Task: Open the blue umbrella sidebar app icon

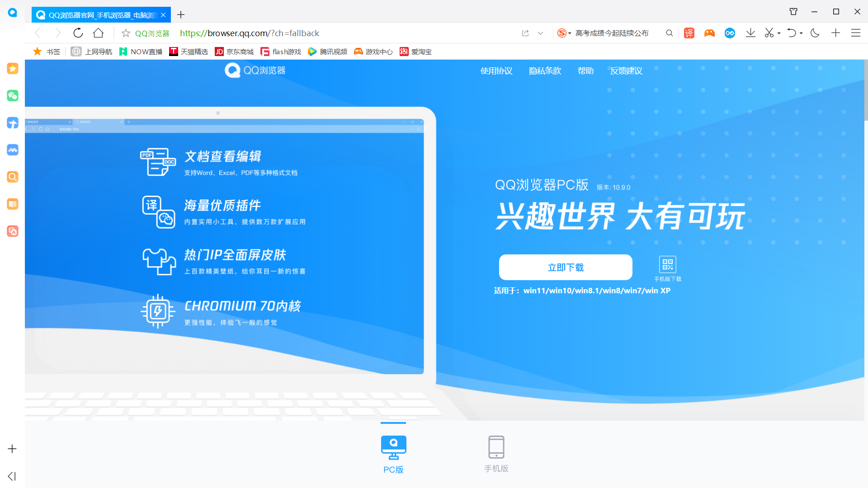Action: click(x=13, y=123)
